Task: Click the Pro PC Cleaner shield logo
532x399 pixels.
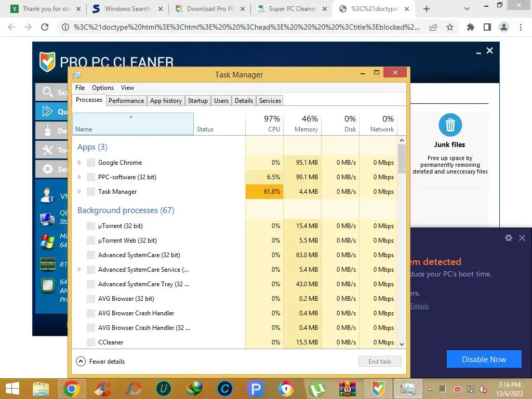Action: (47, 61)
